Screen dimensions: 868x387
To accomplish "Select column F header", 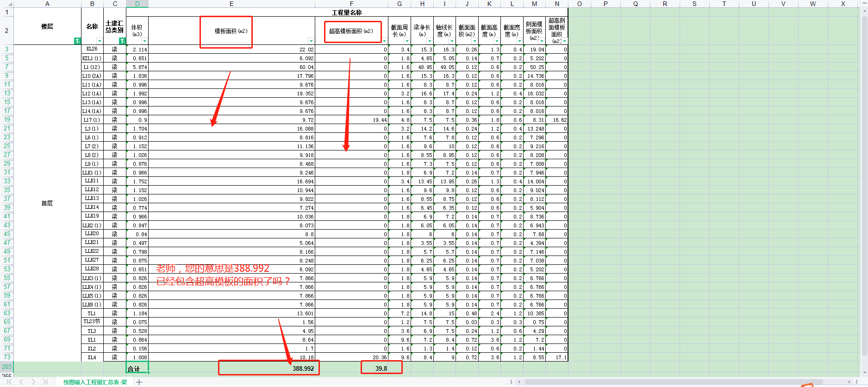I will click(x=351, y=4).
